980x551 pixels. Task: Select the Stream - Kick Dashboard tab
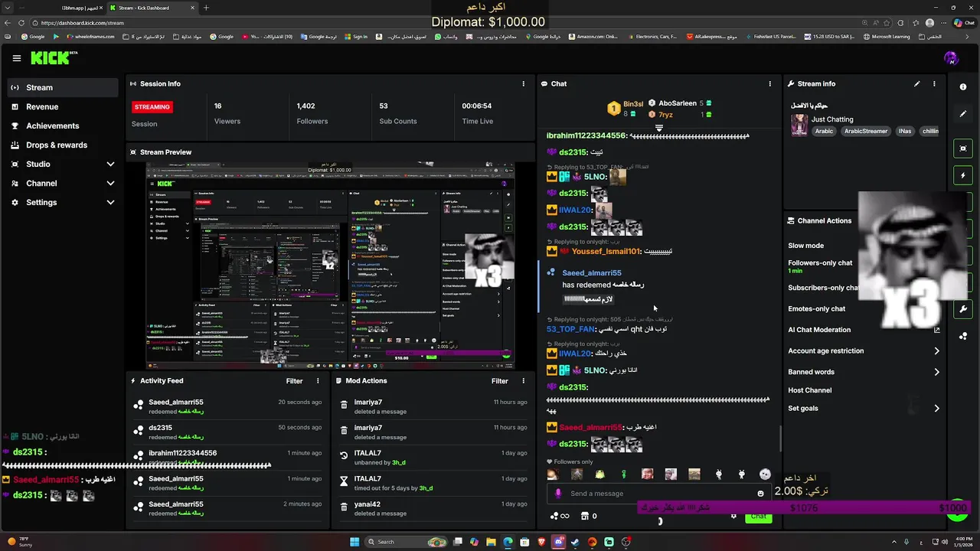[x=151, y=8]
